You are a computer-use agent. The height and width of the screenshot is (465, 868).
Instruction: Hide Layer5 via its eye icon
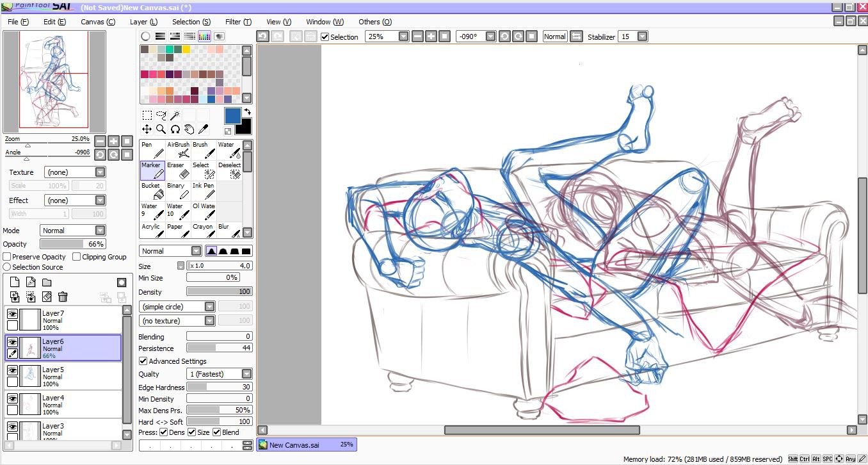[x=12, y=370]
